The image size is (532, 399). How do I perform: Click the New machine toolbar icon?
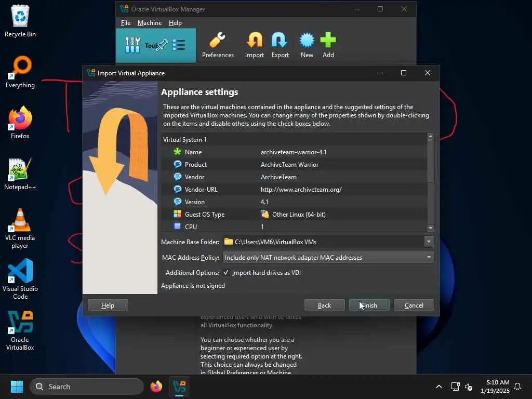pyautogui.click(x=307, y=45)
